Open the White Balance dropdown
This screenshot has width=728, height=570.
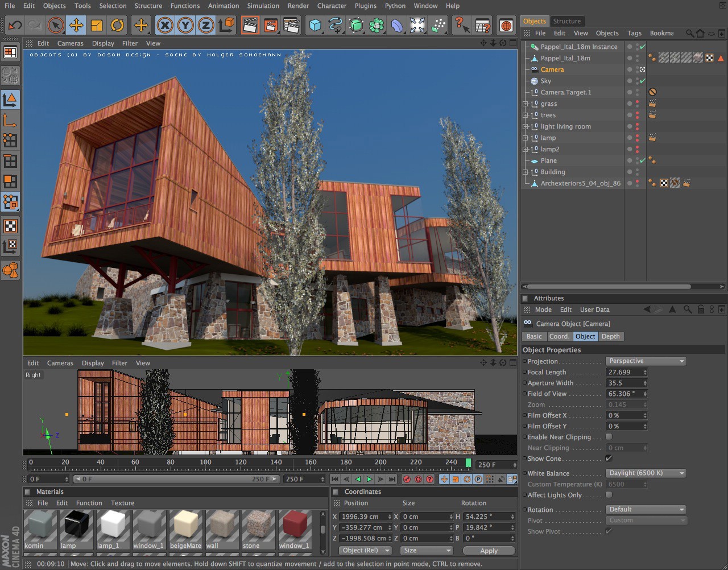click(646, 473)
